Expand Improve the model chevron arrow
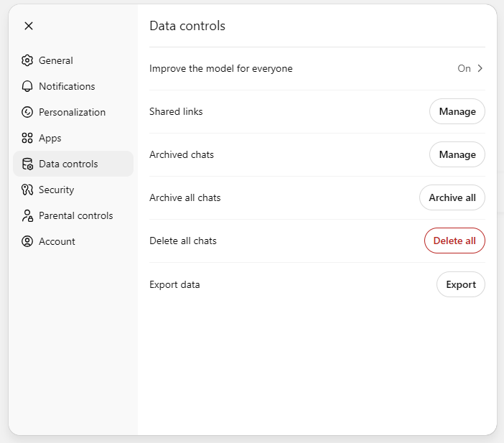504x443 pixels. 480,68
